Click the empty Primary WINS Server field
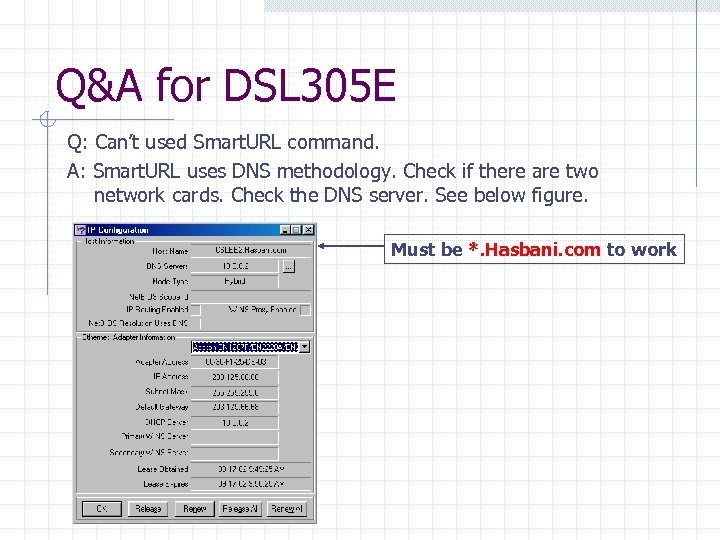This screenshot has width=720, height=540. (x=235, y=437)
